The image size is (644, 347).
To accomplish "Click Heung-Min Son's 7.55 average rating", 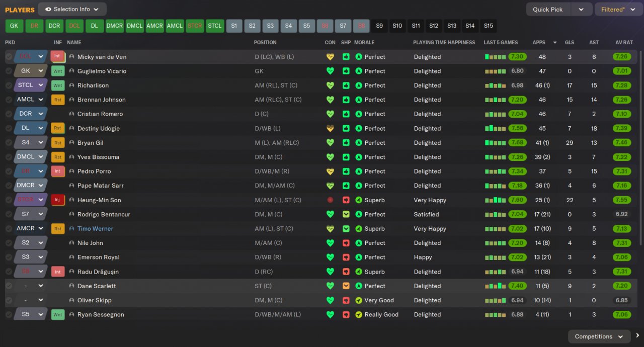I will (622, 200).
